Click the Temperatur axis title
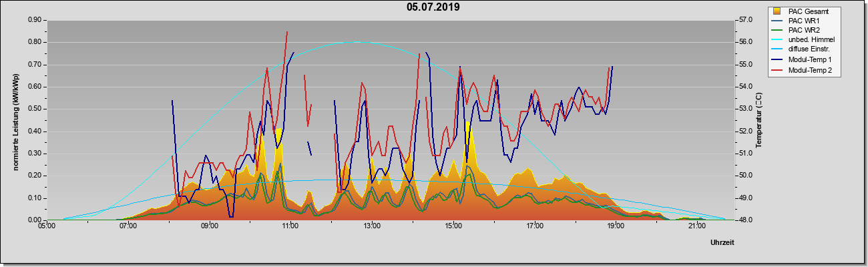Viewport: 868px width, 267px height. pos(758,121)
